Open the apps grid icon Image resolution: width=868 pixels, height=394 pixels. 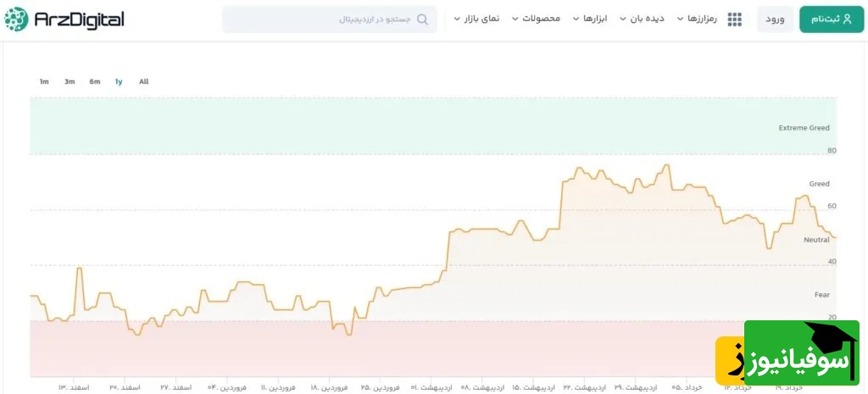[x=735, y=19]
